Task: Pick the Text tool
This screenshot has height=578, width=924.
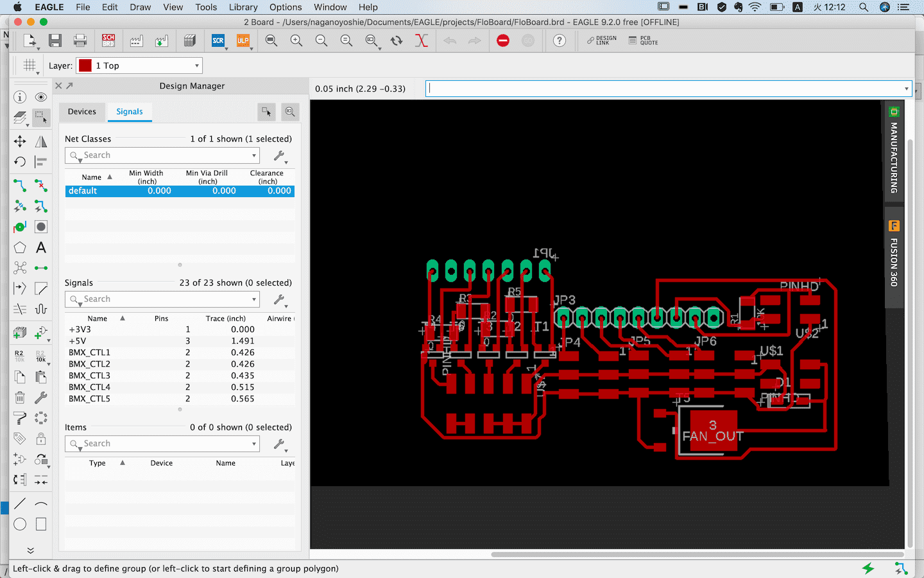Action: pyautogui.click(x=41, y=248)
